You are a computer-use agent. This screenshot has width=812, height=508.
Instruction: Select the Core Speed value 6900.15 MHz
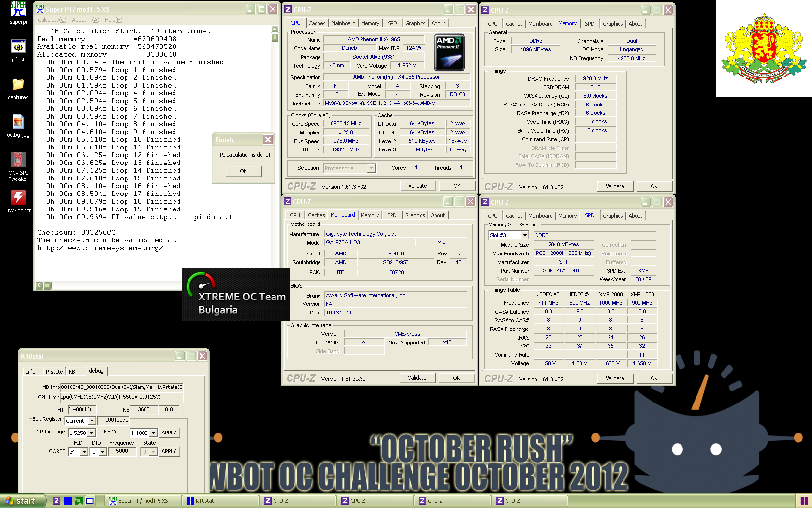(346, 124)
